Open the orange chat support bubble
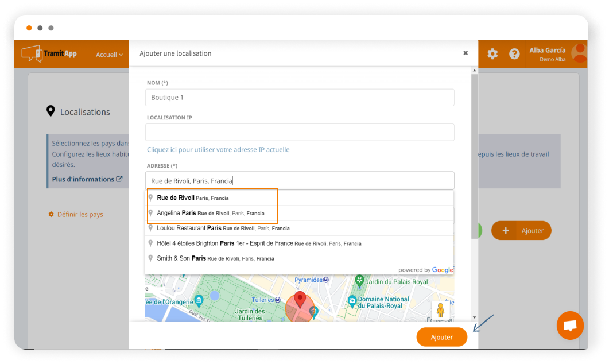The width and height of the screenshot is (609, 364). click(x=570, y=326)
